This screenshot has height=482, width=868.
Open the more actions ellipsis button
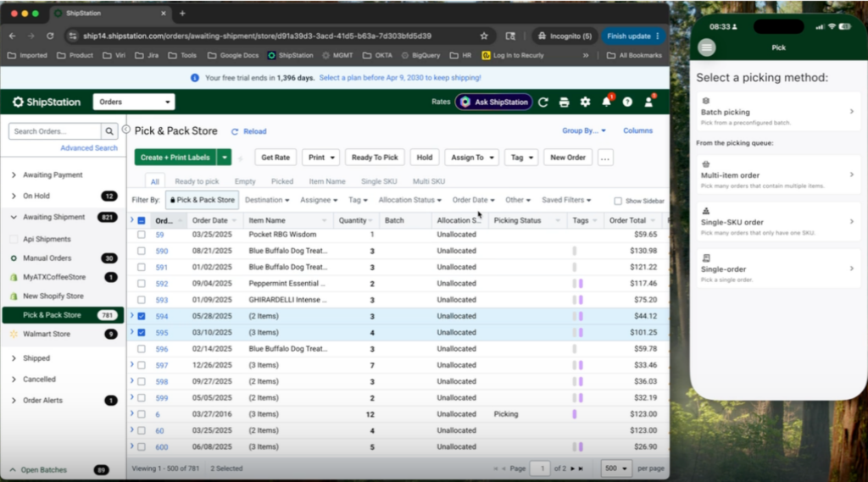(605, 158)
